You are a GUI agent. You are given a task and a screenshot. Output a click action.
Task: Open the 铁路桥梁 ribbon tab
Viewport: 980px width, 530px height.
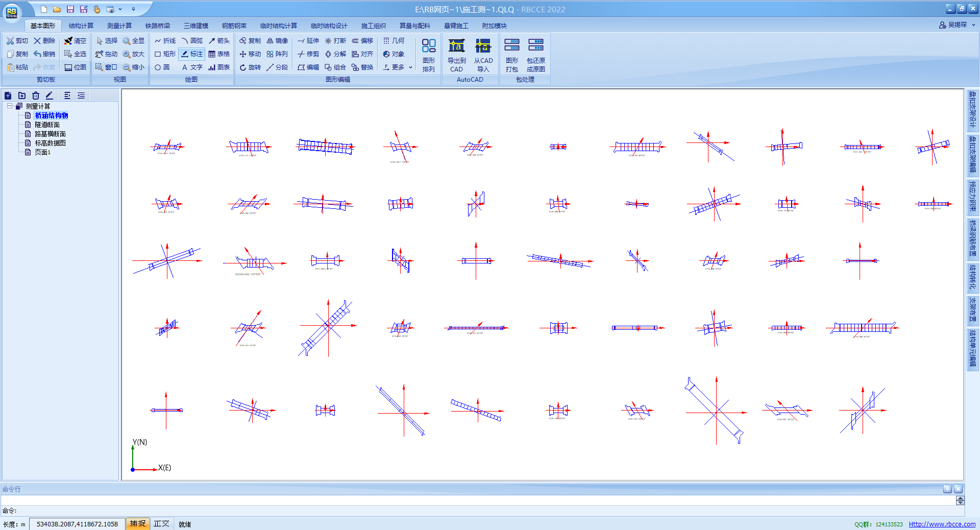click(x=158, y=26)
